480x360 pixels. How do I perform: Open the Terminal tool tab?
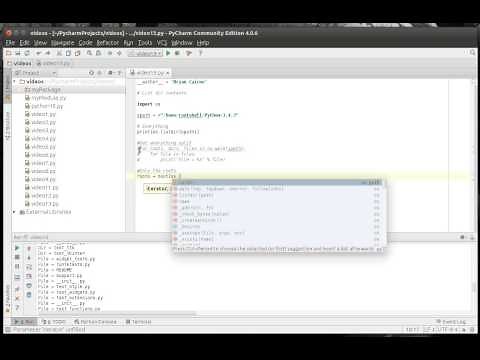click(x=139, y=322)
